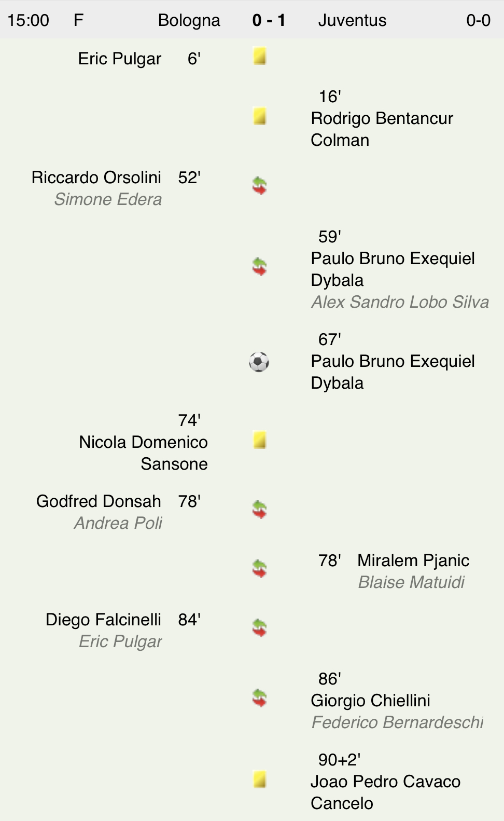Click the 0-0 half-time score
The width and height of the screenshot is (504, 821).
click(478, 20)
